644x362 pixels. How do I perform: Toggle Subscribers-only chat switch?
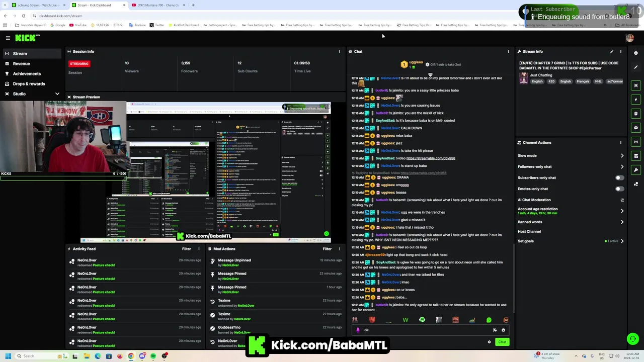point(619,177)
